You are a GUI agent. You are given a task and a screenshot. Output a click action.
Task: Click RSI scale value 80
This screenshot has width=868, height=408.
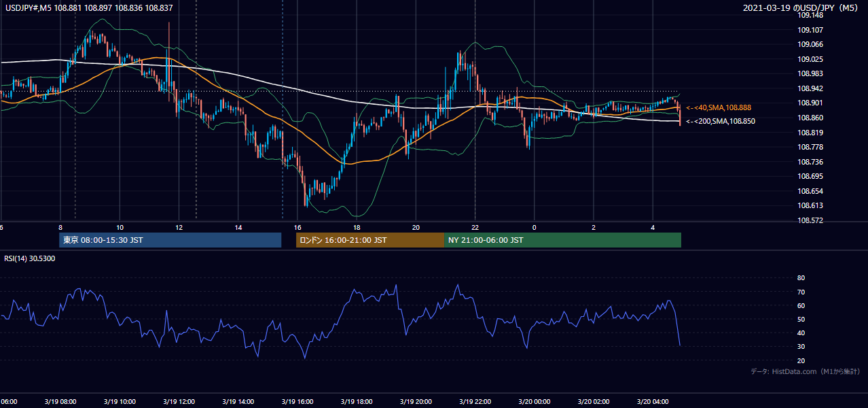[801, 278]
